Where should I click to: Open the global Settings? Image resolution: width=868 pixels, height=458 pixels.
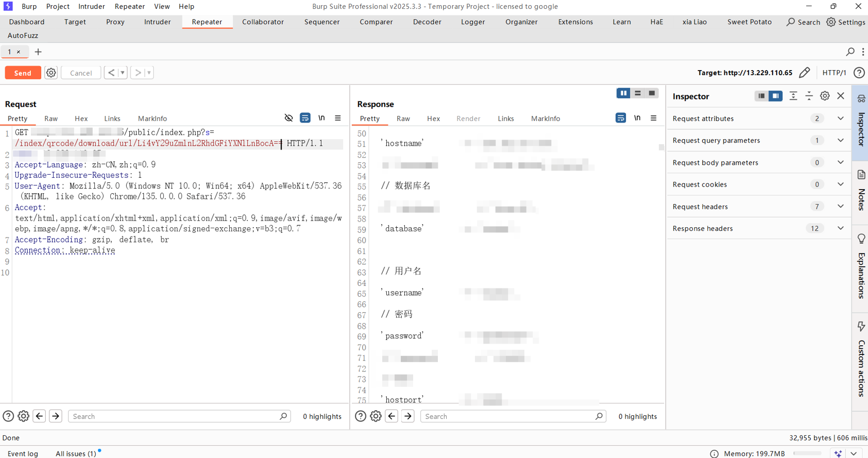[846, 22]
